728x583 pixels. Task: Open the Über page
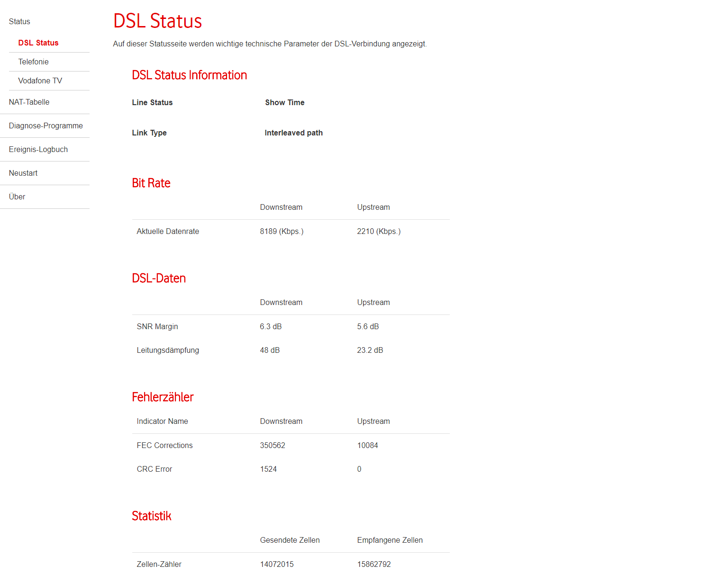[17, 197]
